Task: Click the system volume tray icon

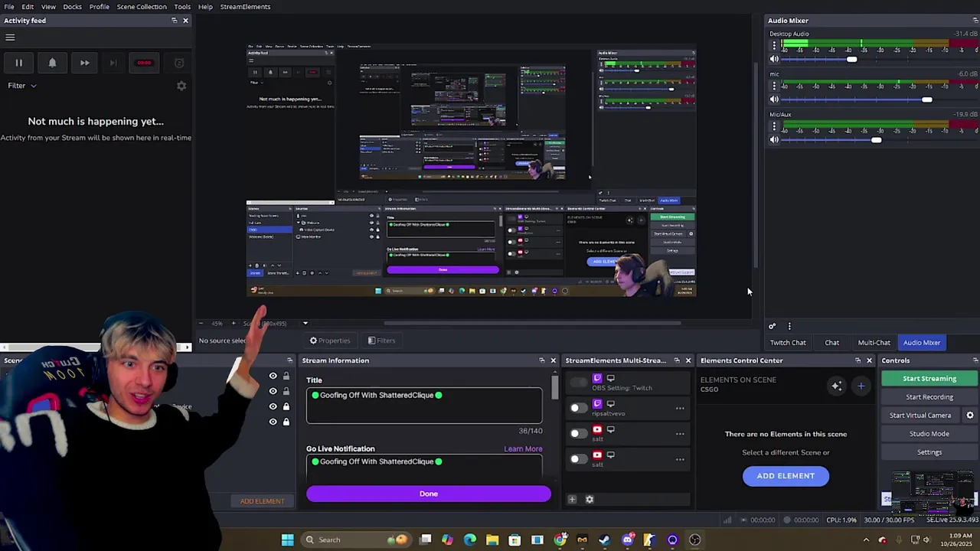Action: (x=926, y=540)
